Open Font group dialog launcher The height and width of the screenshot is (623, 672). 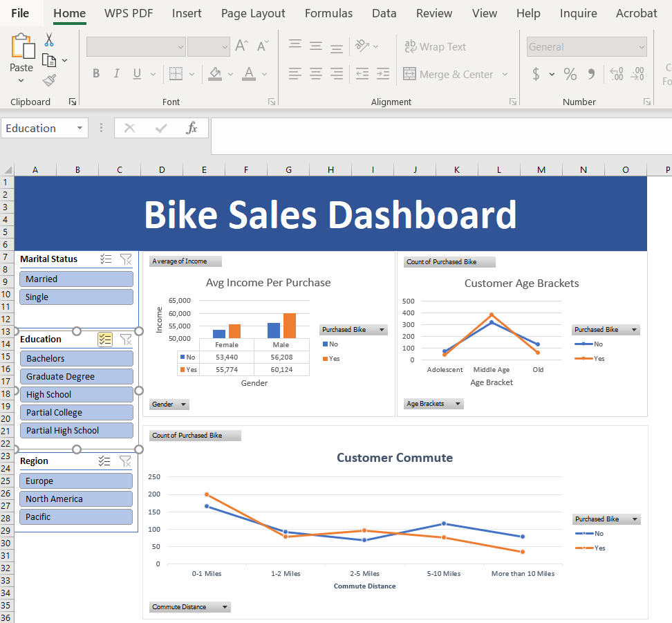tap(272, 102)
